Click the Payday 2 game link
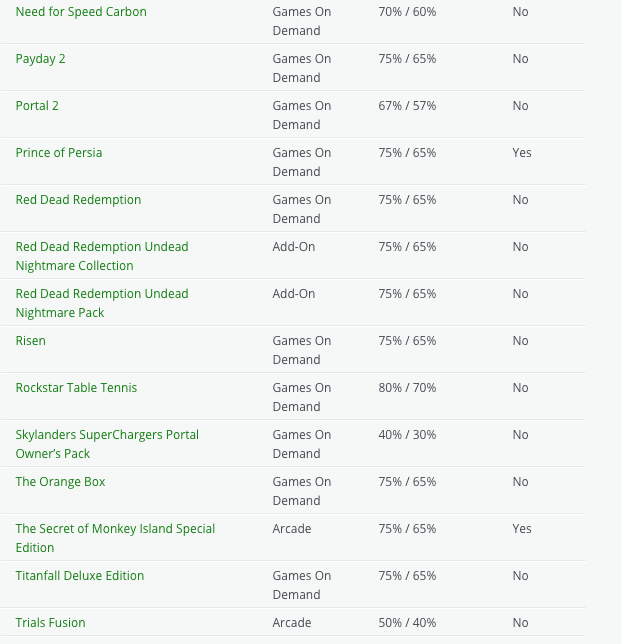 pos(41,59)
